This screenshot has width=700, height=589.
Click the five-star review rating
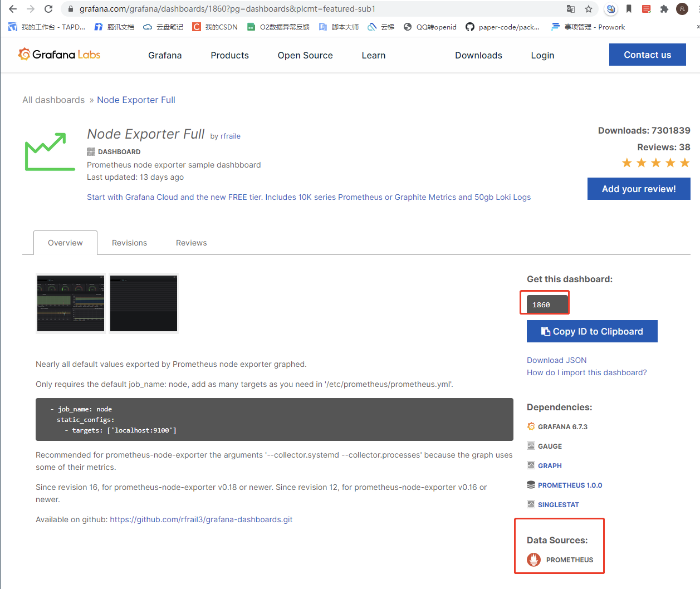(656, 163)
